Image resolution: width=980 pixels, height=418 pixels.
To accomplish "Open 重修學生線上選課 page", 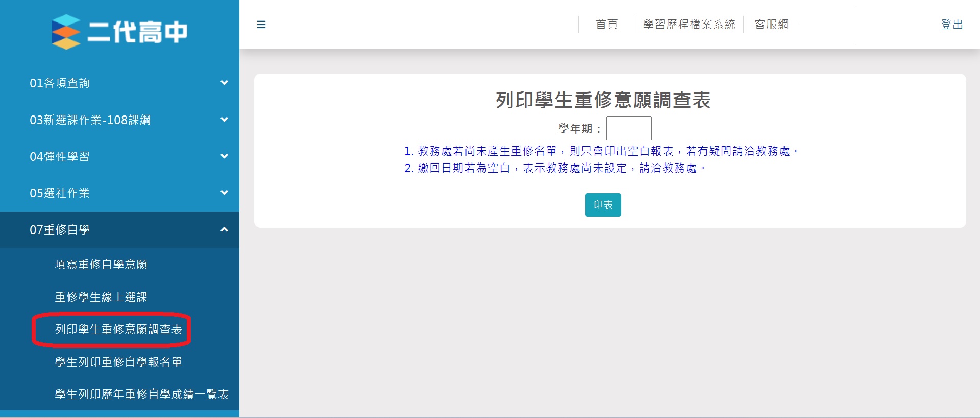I will coord(101,297).
